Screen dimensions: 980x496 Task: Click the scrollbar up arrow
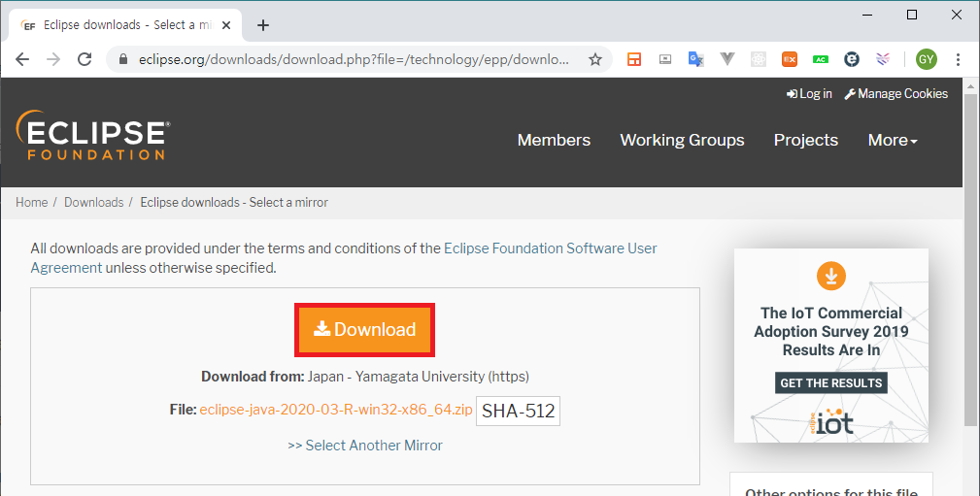(x=970, y=85)
